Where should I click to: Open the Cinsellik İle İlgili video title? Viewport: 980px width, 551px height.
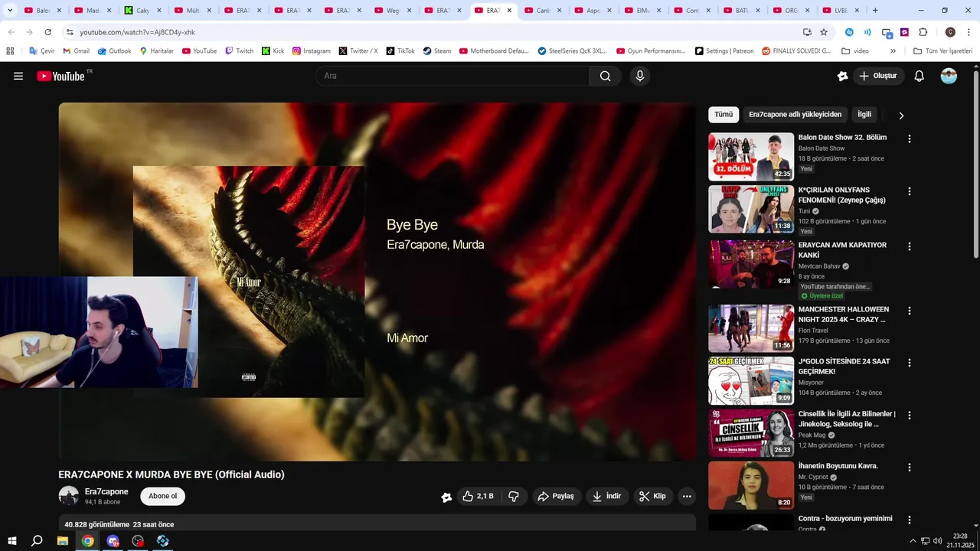coord(847,419)
